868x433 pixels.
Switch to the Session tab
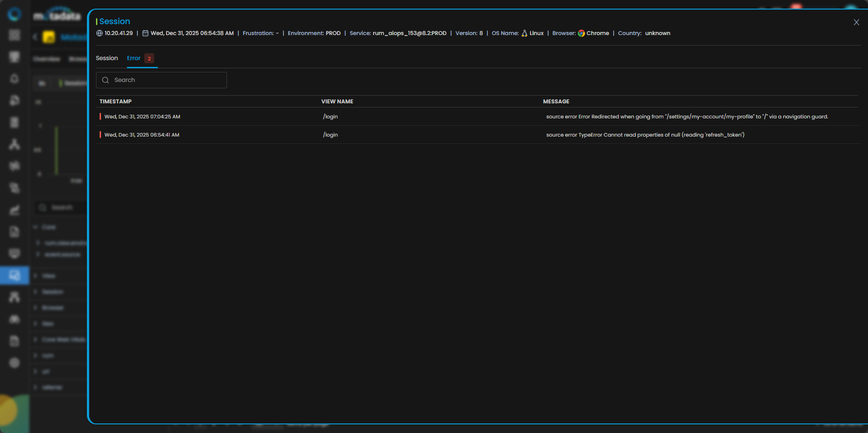pyautogui.click(x=107, y=58)
